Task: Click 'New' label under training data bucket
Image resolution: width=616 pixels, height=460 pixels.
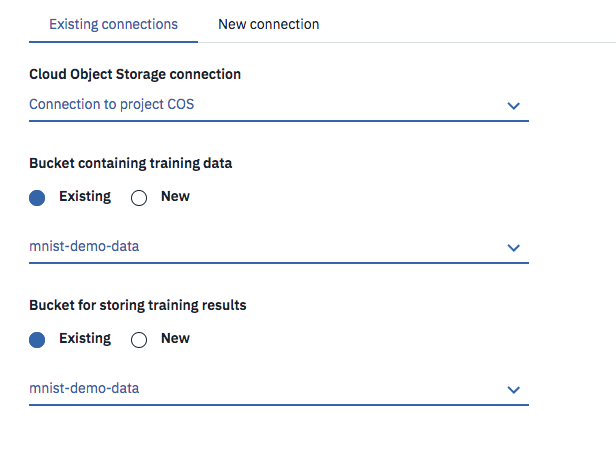Action: coord(175,196)
